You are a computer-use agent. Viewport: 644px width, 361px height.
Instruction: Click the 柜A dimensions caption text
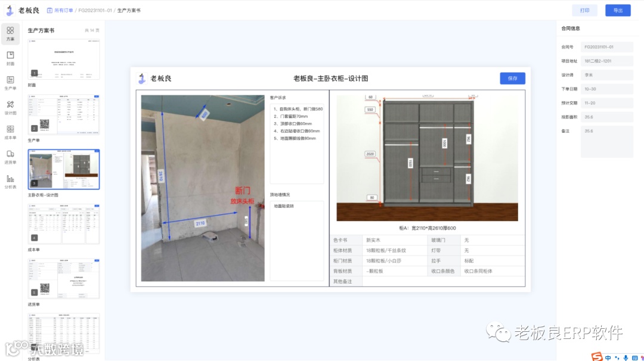coord(427,228)
